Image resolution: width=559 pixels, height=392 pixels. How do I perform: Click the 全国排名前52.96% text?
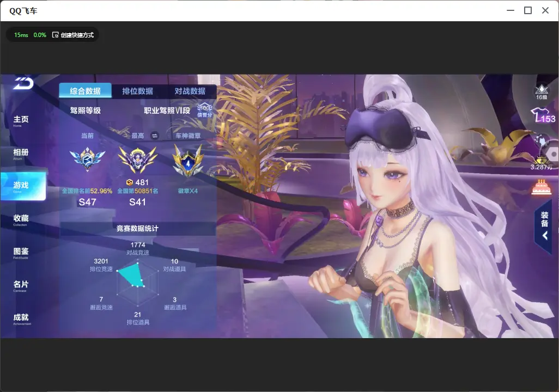pos(87,191)
